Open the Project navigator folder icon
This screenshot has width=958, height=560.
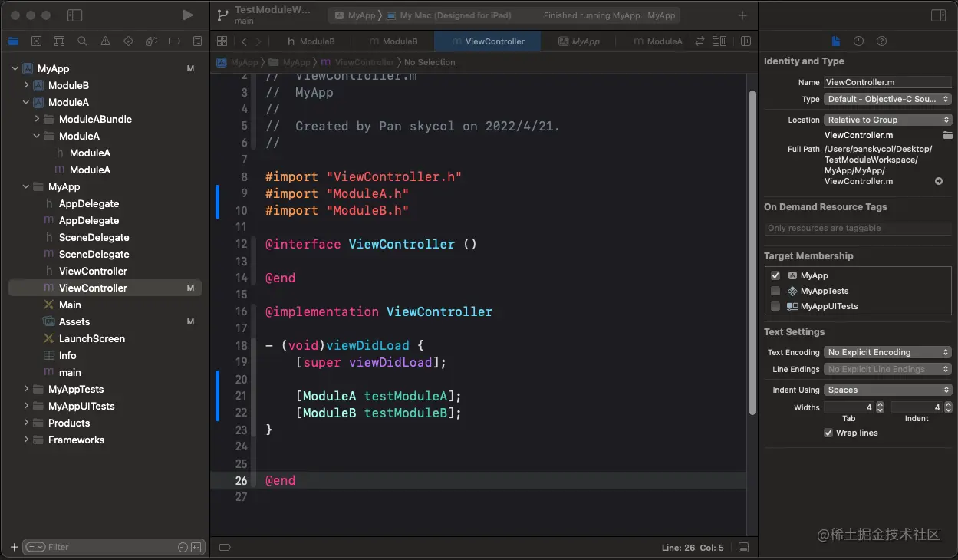click(x=13, y=41)
